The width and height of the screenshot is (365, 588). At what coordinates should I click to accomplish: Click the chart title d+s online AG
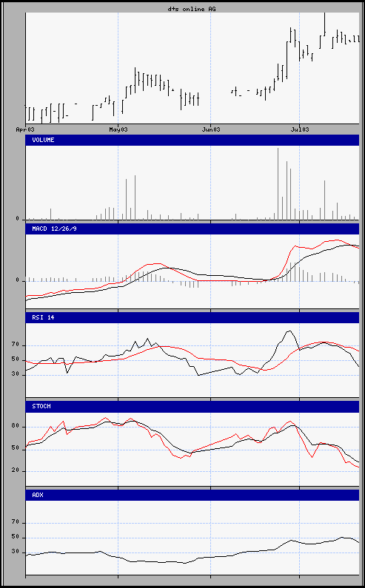[x=192, y=9]
